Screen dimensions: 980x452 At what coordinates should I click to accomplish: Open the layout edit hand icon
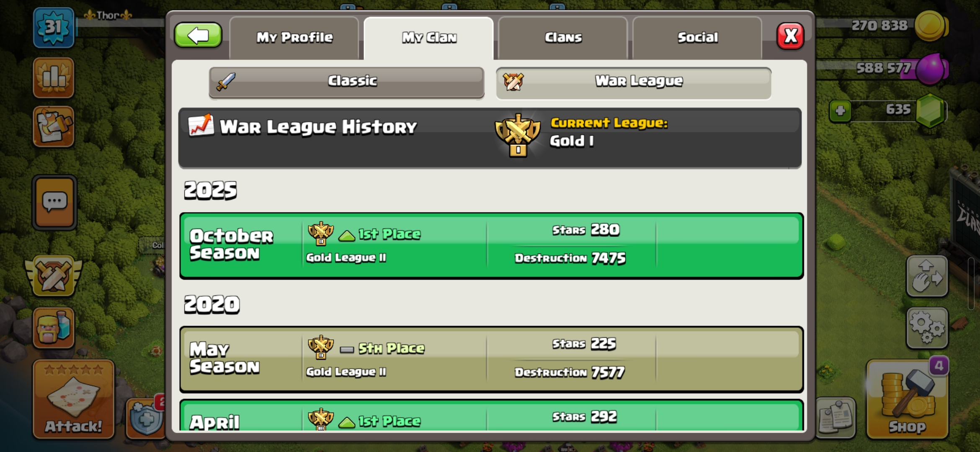point(927,276)
